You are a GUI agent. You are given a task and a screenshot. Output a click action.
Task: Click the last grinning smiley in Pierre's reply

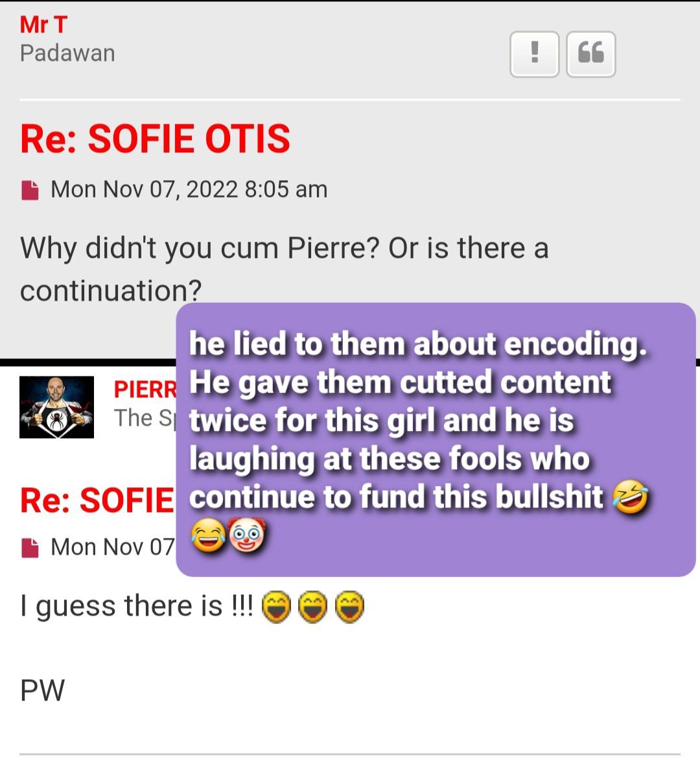[x=349, y=607]
